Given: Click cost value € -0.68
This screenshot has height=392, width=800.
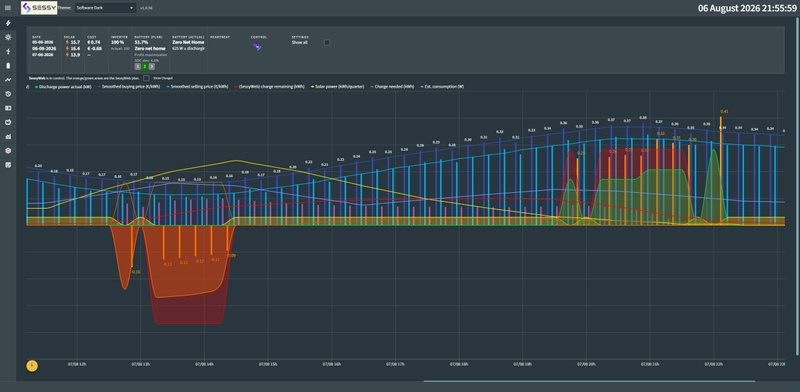Looking at the screenshot, I should 94,48.
